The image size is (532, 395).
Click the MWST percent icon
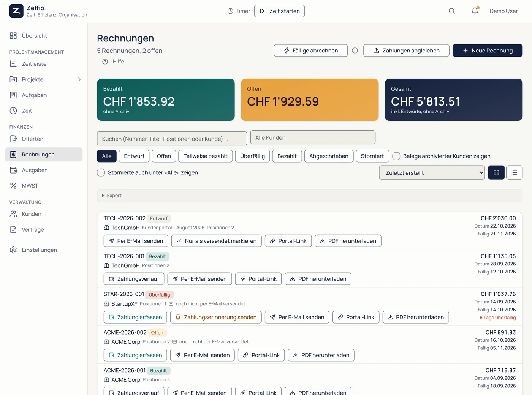click(x=13, y=186)
